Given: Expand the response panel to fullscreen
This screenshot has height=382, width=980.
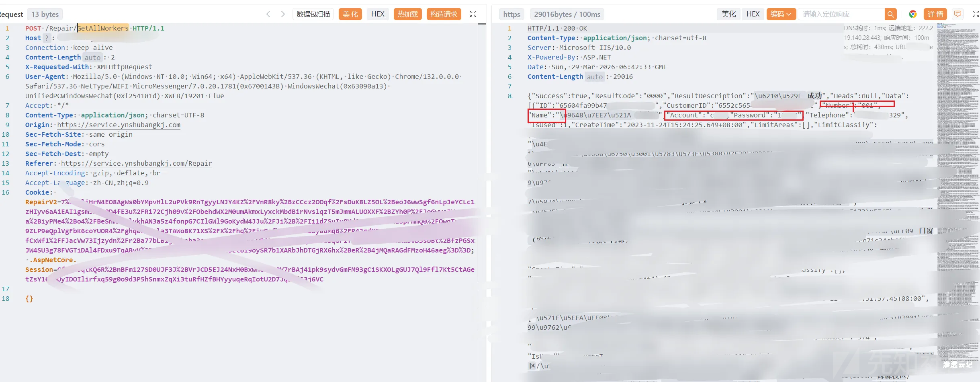Looking at the screenshot, I should pyautogui.click(x=975, y=14).
